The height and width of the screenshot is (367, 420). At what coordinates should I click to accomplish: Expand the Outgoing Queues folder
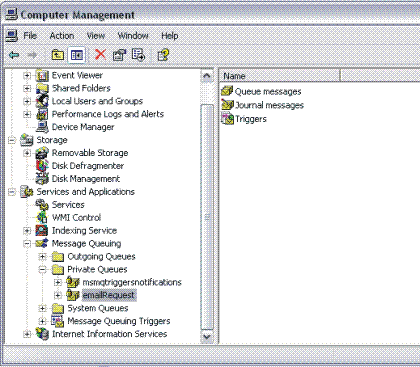coord(43,256)
